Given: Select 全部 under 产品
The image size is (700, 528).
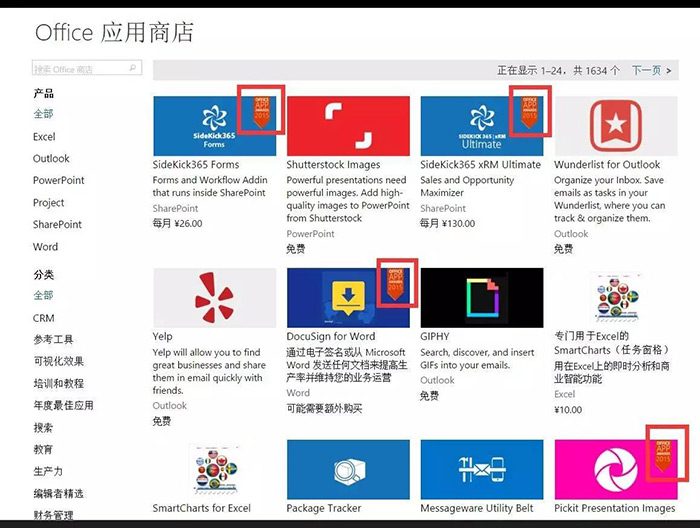Looking at the screenshot, I should [43, 114].
